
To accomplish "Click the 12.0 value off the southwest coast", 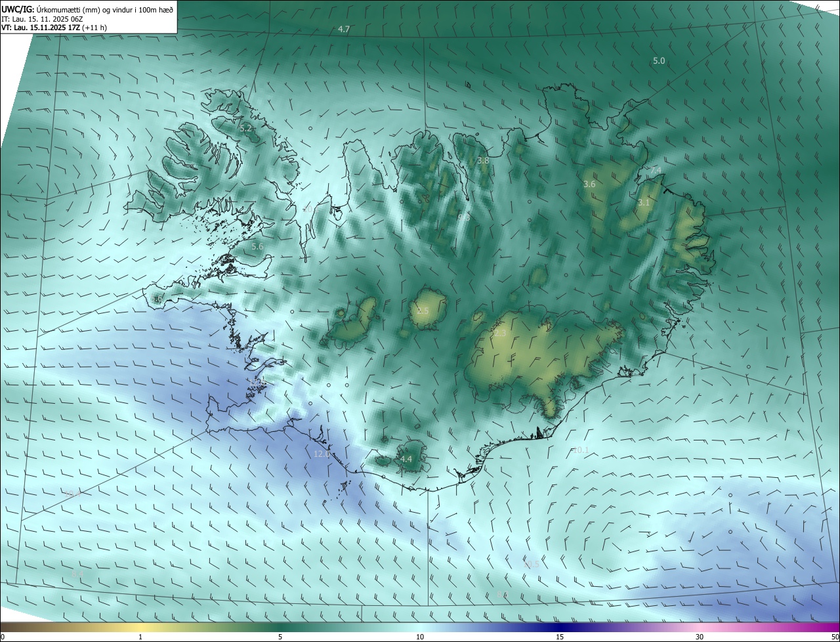I will 322,454.
